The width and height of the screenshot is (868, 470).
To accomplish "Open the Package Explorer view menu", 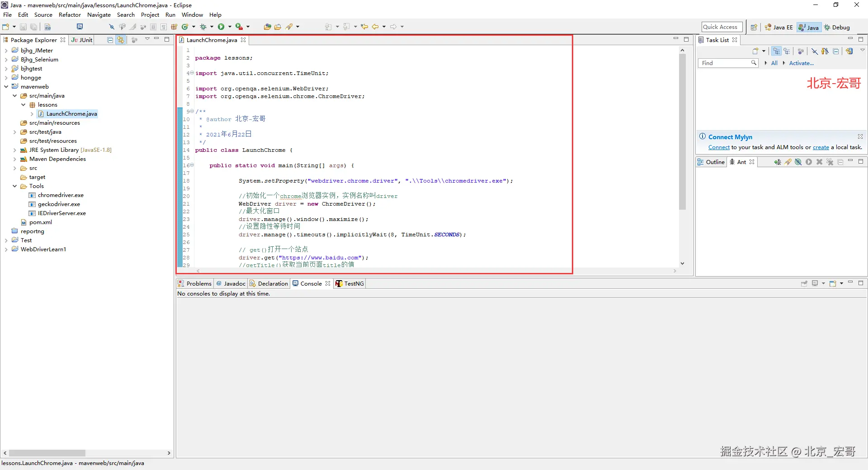I will [x=147, y=39].
